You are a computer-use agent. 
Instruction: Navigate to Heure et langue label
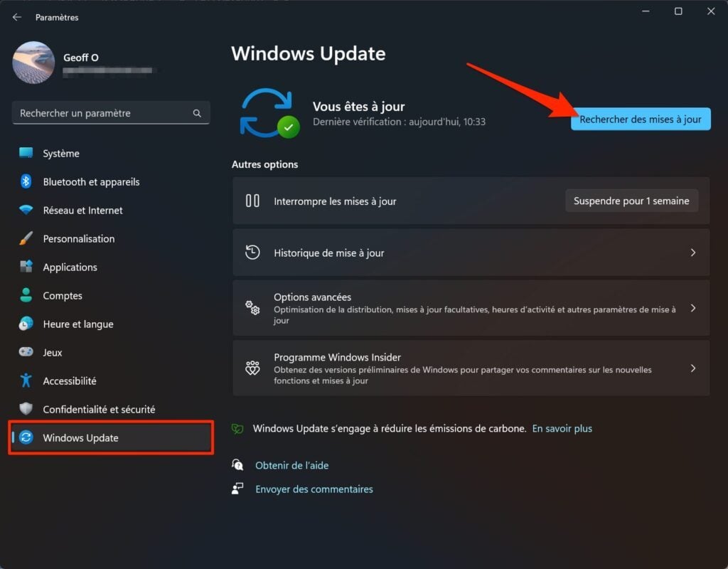click(78, 324)
